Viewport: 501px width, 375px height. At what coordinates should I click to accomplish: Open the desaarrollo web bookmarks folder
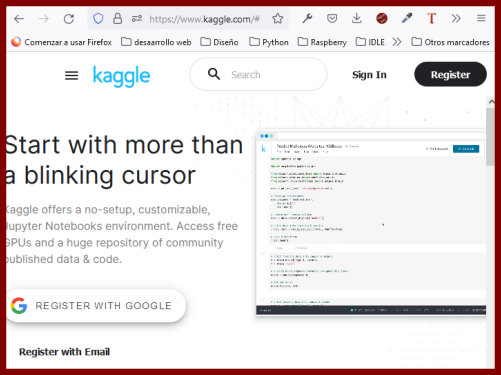pos(156,42)
